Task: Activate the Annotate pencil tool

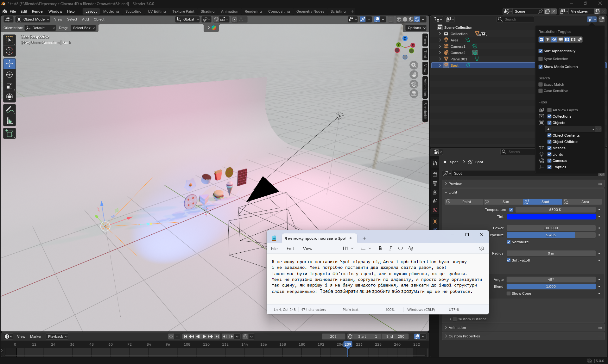Action: 9,110
